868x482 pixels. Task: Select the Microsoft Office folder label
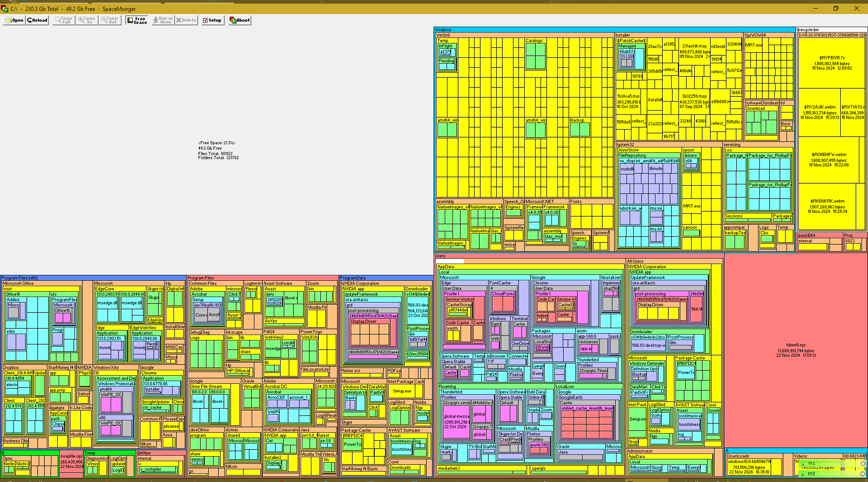[18, 284]
